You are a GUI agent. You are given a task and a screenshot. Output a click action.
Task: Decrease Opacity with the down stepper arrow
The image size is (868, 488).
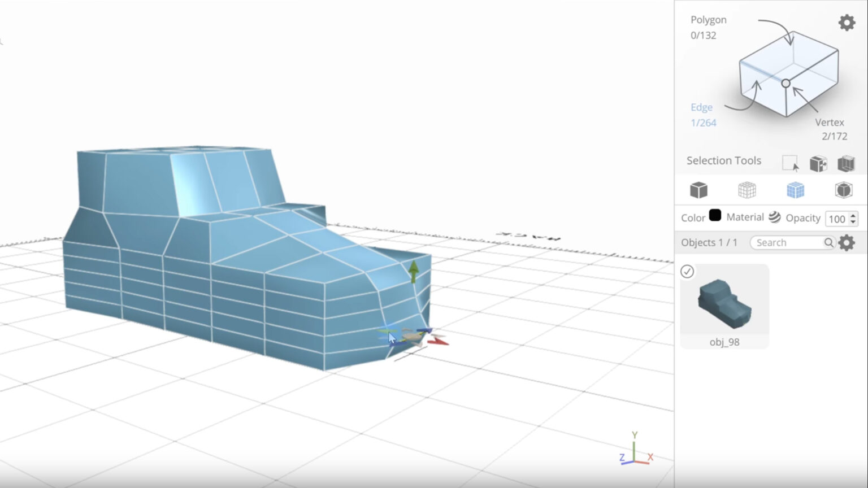[852, 221]
